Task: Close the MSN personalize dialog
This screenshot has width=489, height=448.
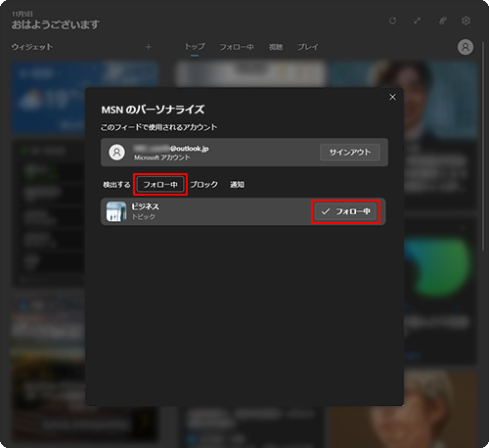Action: coord(392,97)
